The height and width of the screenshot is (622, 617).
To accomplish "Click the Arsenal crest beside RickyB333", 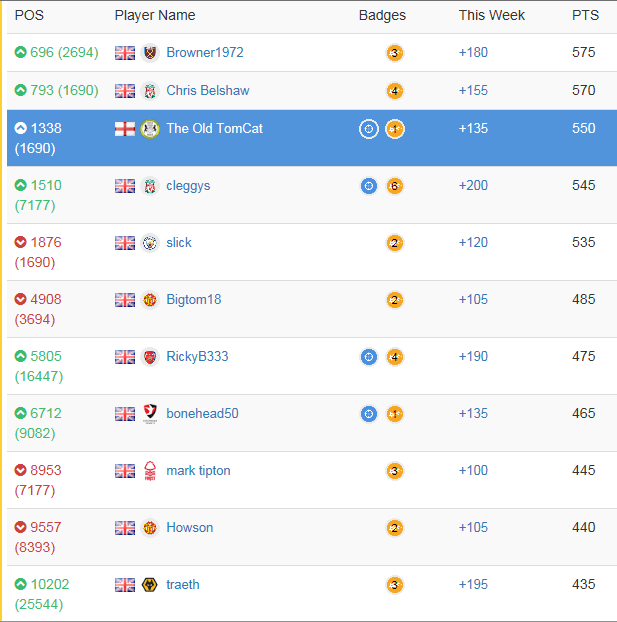I will tap(150, 357).
